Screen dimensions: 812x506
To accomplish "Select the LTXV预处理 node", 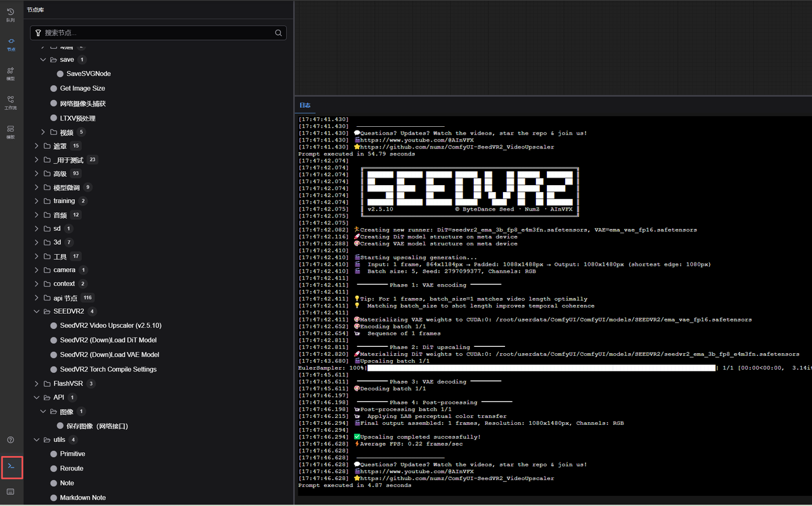I will 78,118.
